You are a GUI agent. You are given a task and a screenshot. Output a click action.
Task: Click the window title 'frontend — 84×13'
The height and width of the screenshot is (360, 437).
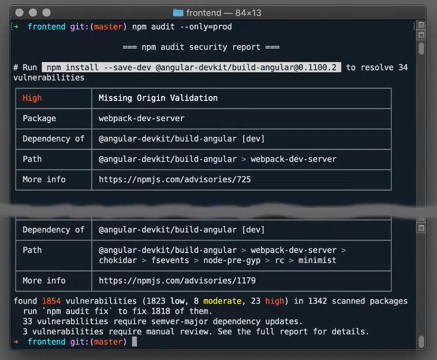(223, 13)
